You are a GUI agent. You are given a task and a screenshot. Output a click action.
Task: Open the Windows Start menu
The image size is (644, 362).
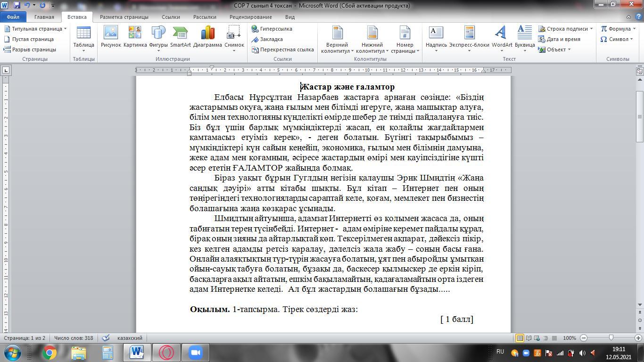tap(12, 353)
